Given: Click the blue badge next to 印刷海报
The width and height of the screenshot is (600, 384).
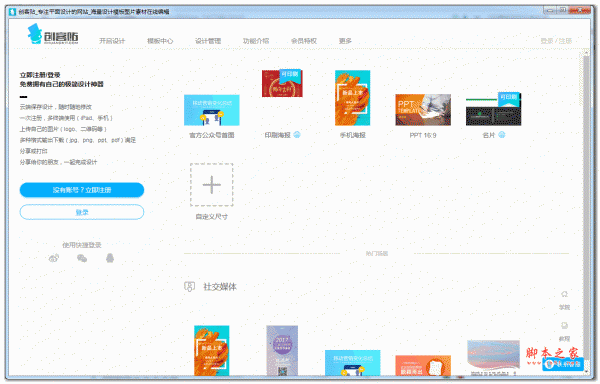Looking at the screenshot, I should click(297, 135).
